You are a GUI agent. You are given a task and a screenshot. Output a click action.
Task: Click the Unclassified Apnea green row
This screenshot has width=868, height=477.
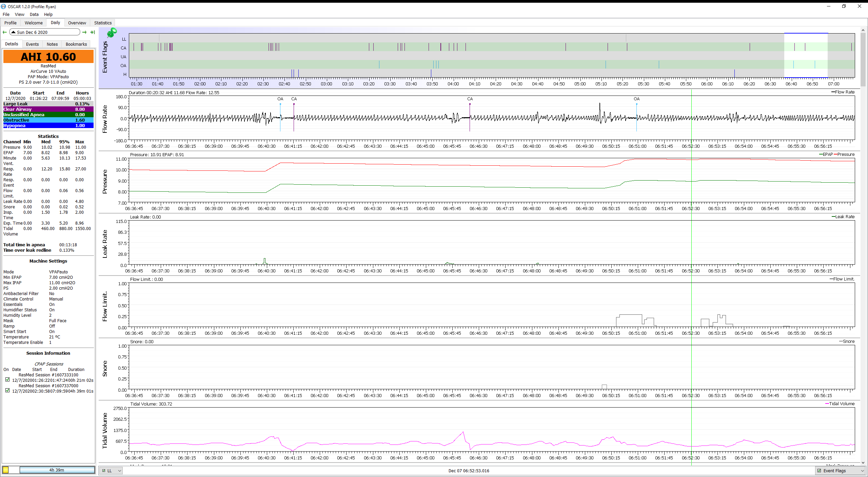click(x=48, y=115)
